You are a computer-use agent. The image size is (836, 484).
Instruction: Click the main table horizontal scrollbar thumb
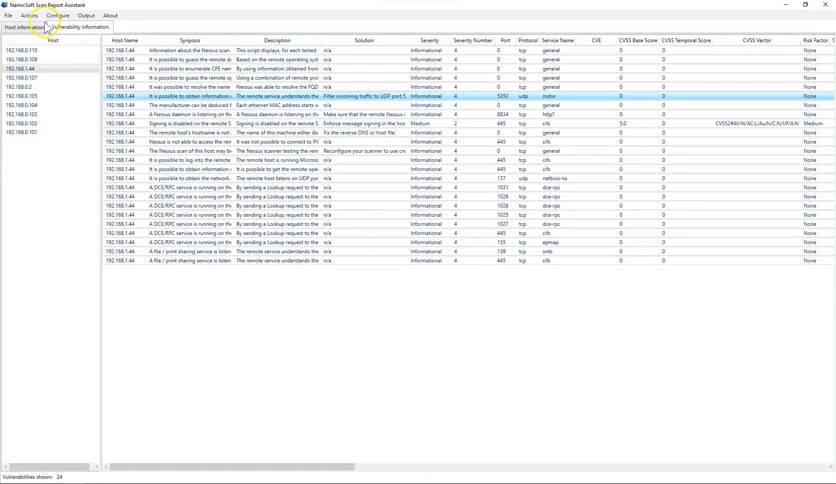232,467
